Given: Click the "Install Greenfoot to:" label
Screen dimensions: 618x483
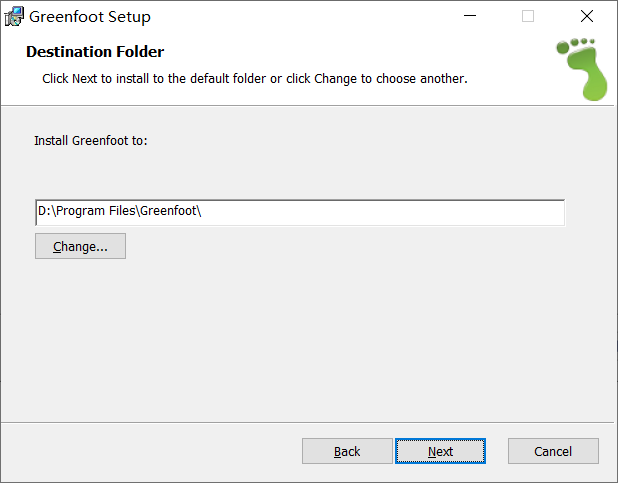Looking at the screenshot, I should pos(91,141).
